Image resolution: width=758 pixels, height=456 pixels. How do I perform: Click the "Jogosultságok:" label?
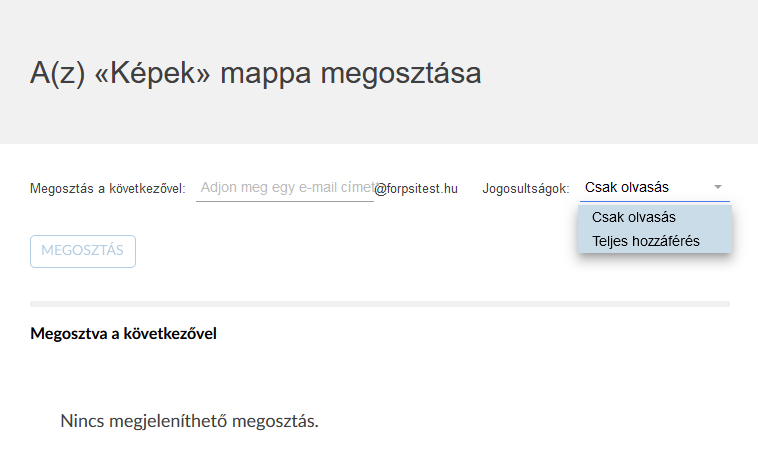[x=525, y=189]
